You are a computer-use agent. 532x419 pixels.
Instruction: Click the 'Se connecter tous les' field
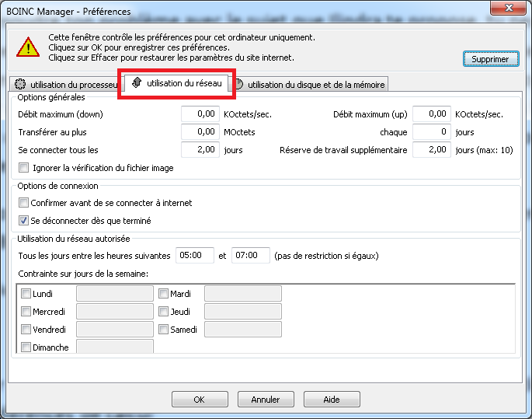pyautogui.click(x=200, y=149)
